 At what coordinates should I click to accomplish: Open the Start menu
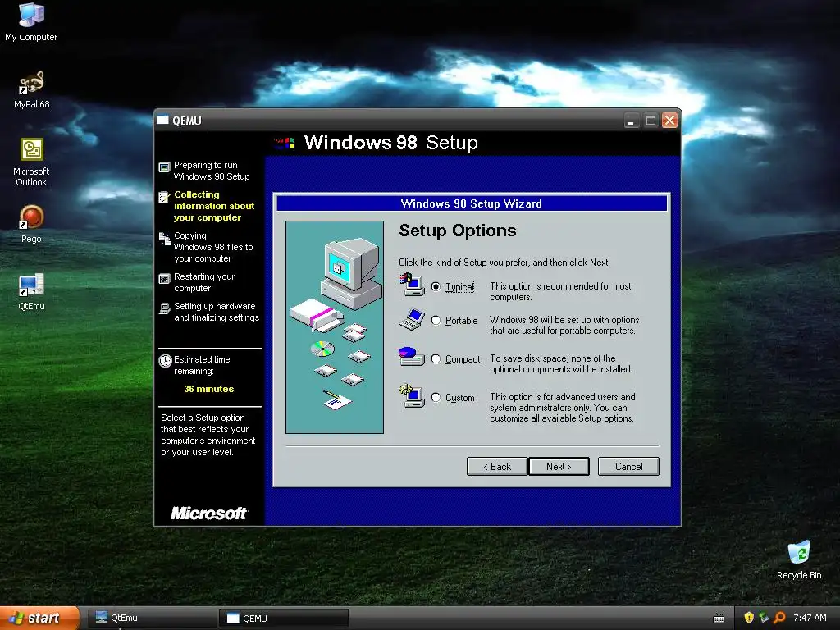click(x=39, y=619)
